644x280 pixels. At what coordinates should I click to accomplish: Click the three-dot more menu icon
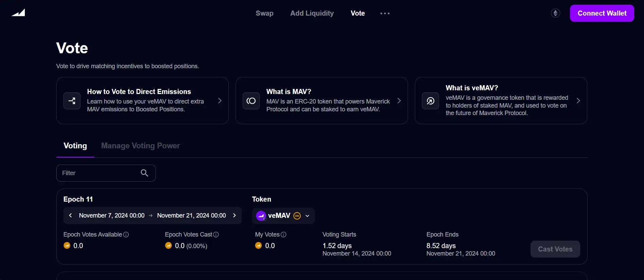pos(385,14)
